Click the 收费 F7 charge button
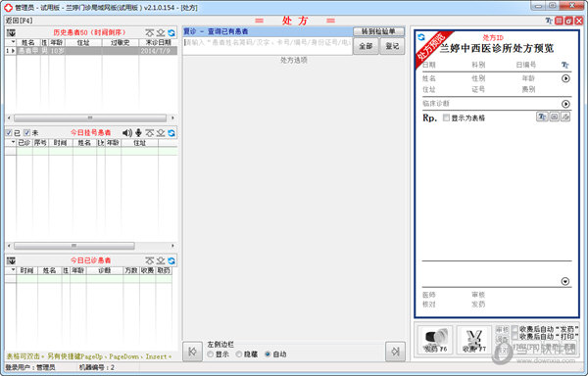The width and height of the screenshot is (588, 376). [x=474, y=340]
